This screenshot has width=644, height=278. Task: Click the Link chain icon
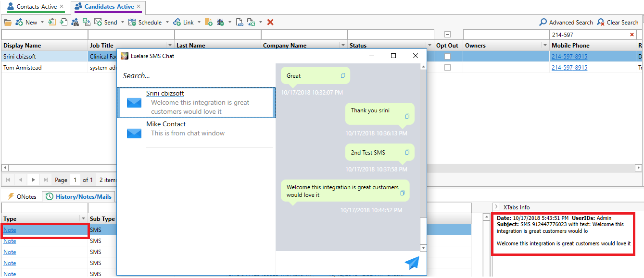(x=177, y=22)
